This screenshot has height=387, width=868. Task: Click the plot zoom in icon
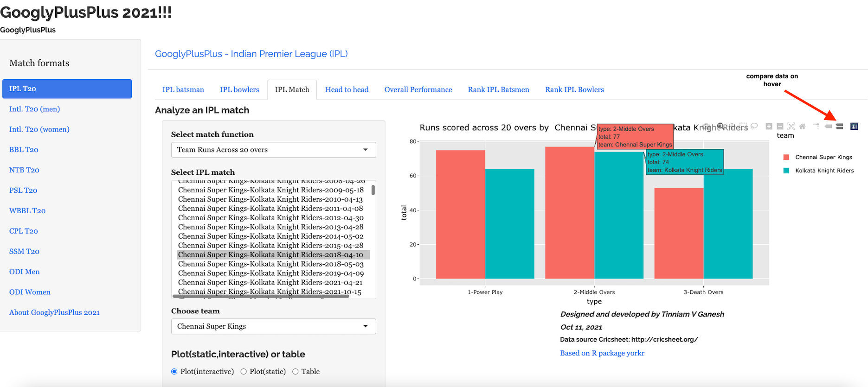(769, 127)
